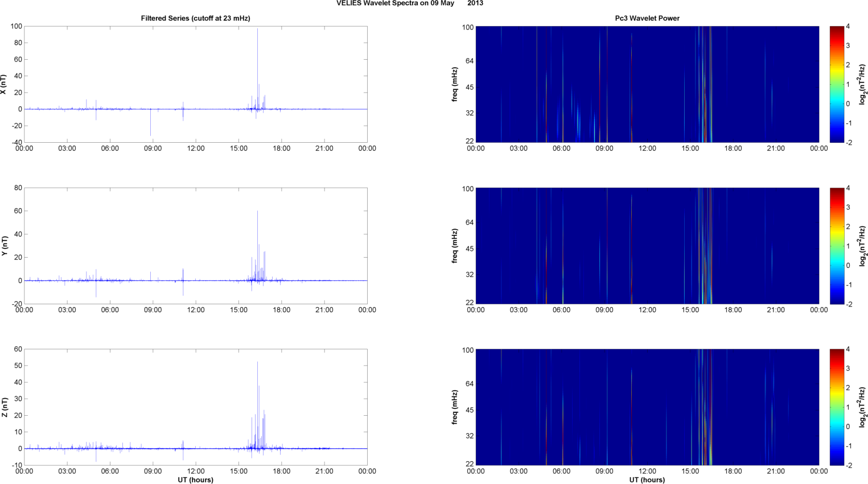The image size is (868, 484).
Task: Click the "12:00" tick under the X time series
Action: tap(196, 148)
